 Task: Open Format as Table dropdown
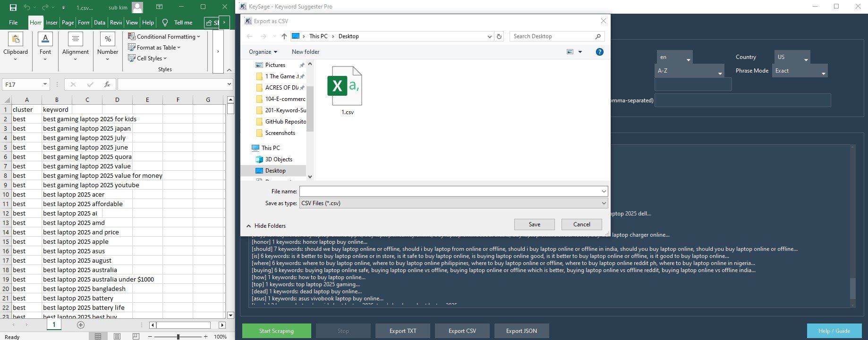click(x=154, y=47)
